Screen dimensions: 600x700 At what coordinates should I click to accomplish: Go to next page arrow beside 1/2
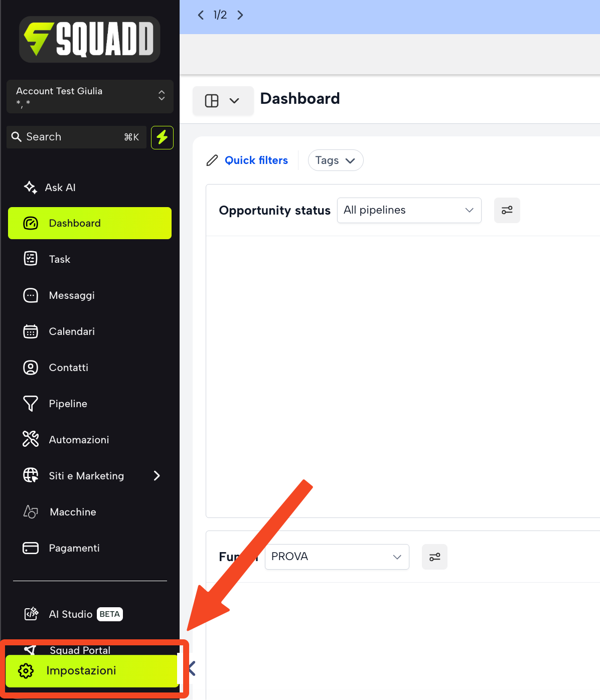tap(240, 15)
